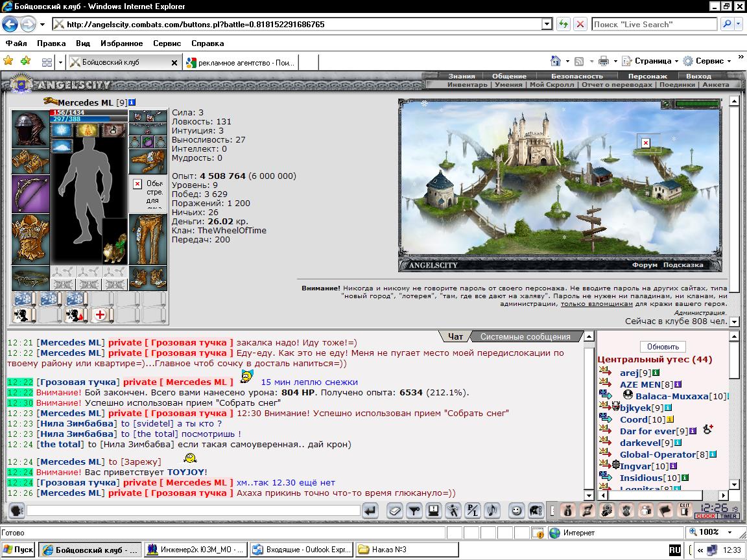Switch to Системные сообщения tab
747x560 pixels.
(525, 336)
